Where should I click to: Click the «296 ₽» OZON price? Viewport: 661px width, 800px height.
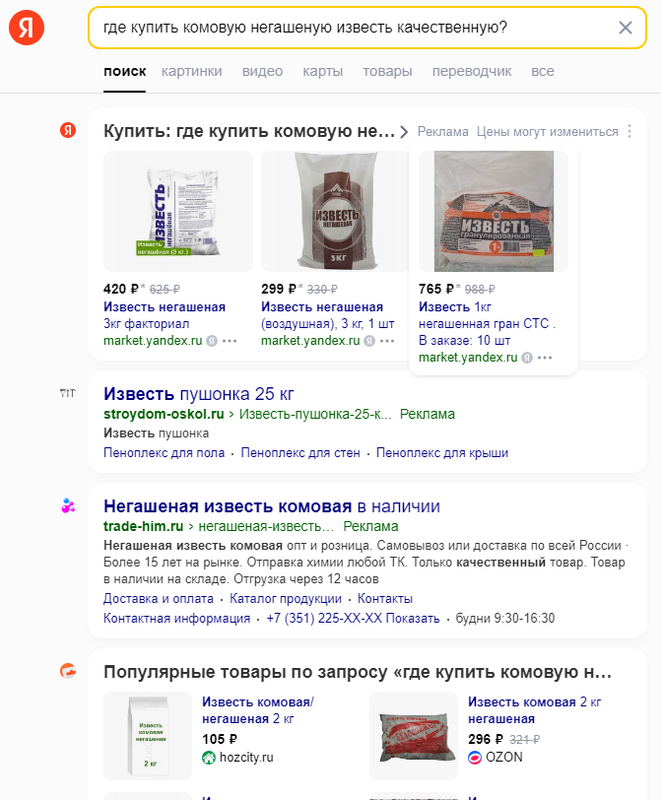pos(486,739)
